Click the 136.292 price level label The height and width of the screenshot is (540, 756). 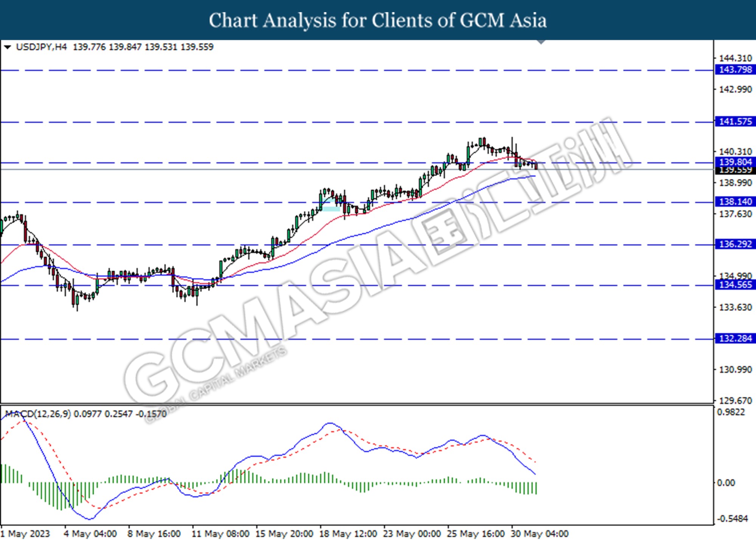735,244
